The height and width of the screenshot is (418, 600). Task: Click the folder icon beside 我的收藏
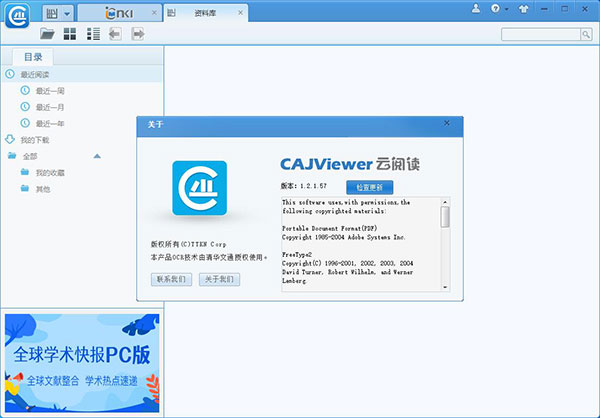pos(25,172)
